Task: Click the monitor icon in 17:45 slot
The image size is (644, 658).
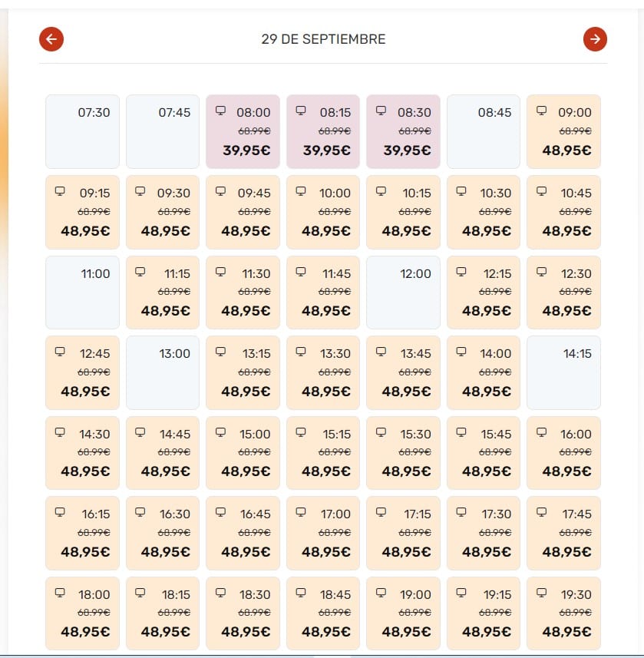Action: coord(541,512)
